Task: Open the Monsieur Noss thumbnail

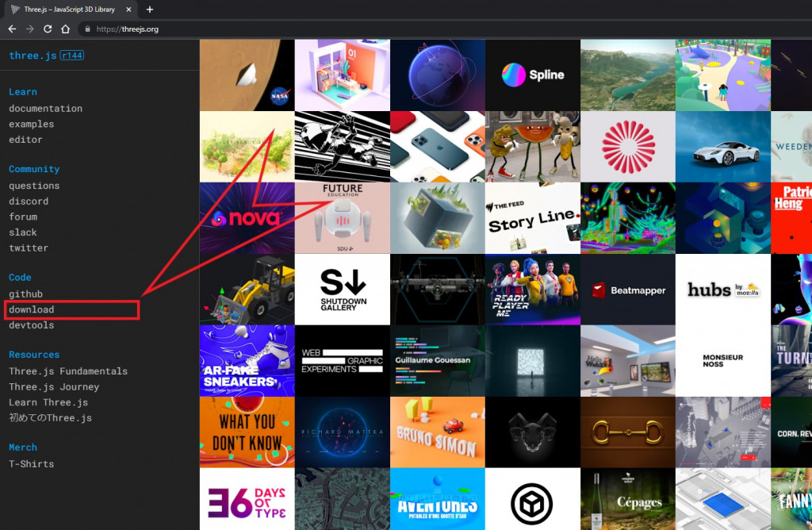Action: [723, 361]
